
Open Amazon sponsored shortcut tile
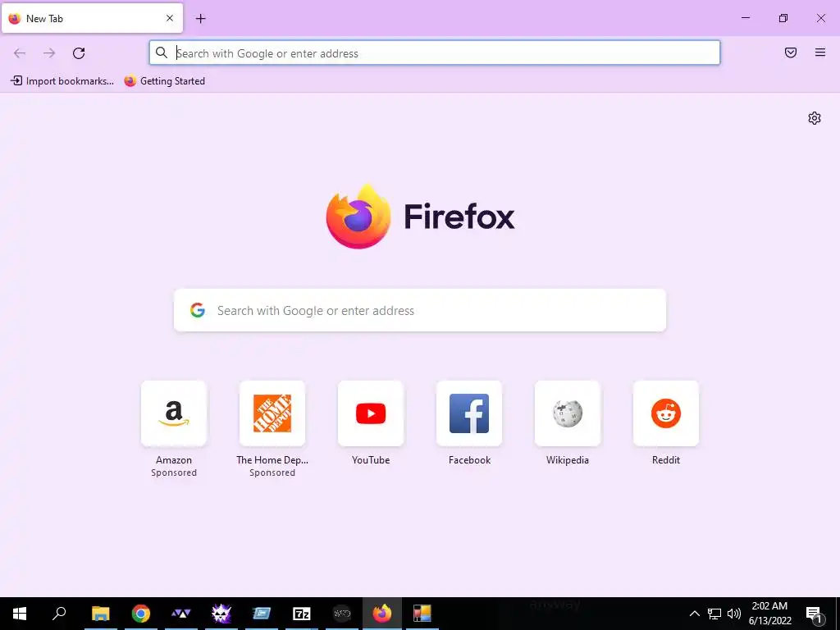[x=174, y=413]
